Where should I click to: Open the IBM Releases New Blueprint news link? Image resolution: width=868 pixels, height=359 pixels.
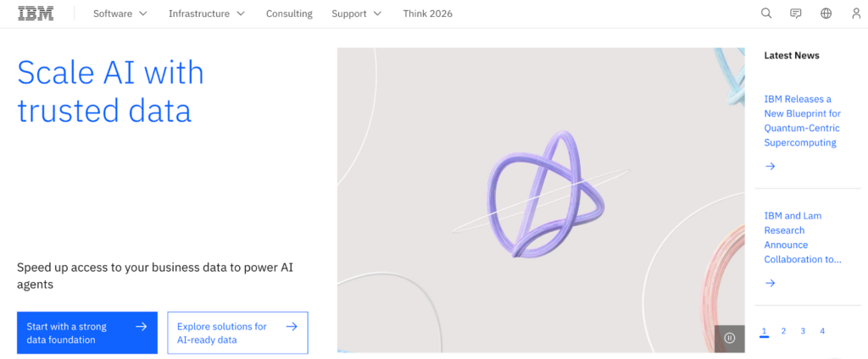tap(802, 120)
